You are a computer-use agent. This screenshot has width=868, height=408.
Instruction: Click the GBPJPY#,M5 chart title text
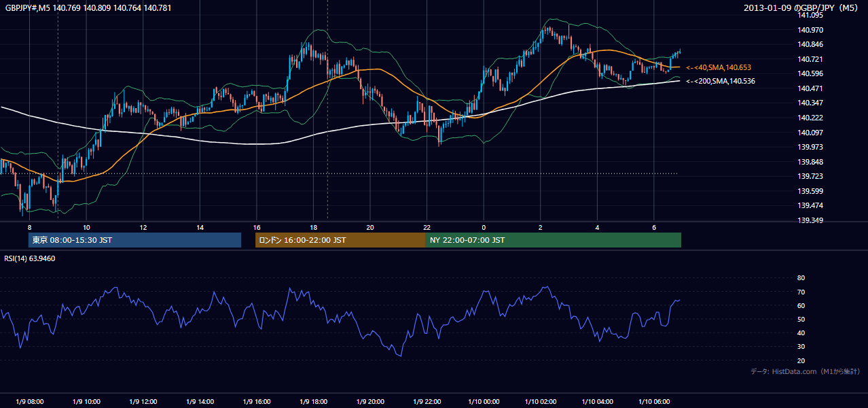click(88, 8)
